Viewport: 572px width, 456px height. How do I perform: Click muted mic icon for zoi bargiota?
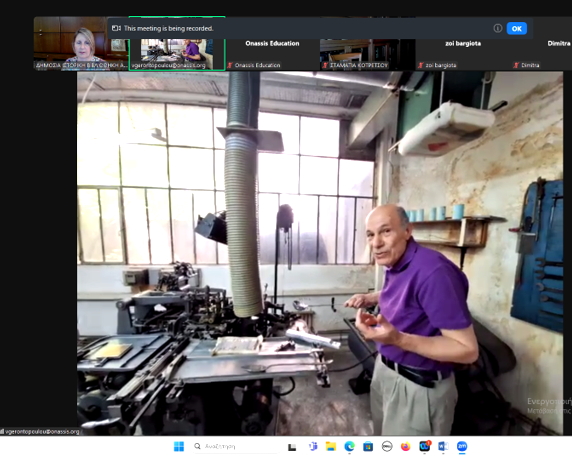point(420,65)
